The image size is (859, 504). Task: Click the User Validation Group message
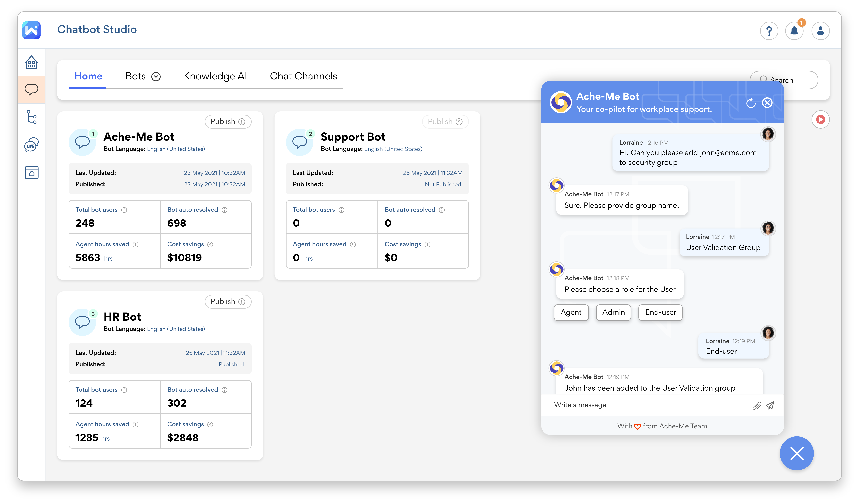[724, 243]
